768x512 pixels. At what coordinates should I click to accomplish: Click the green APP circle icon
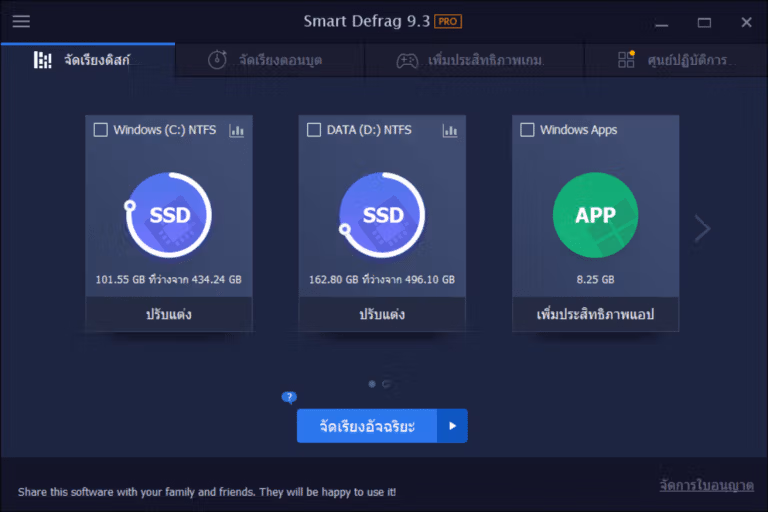point(595,215)
